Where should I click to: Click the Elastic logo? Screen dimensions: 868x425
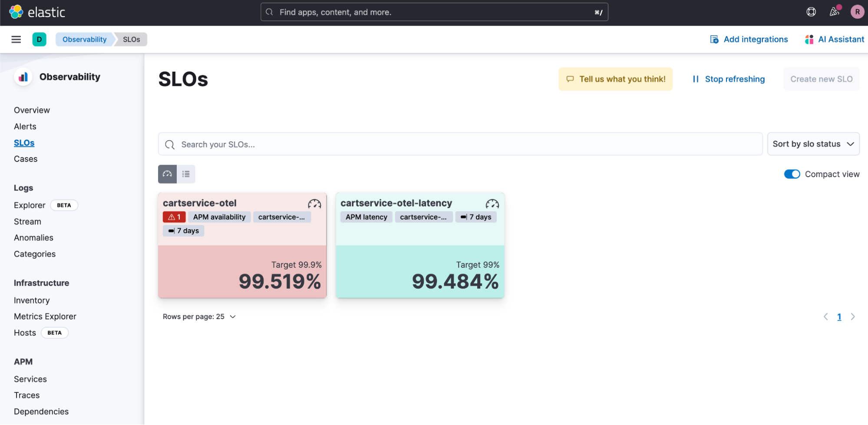pyautogui.click(x=37, y=12)
